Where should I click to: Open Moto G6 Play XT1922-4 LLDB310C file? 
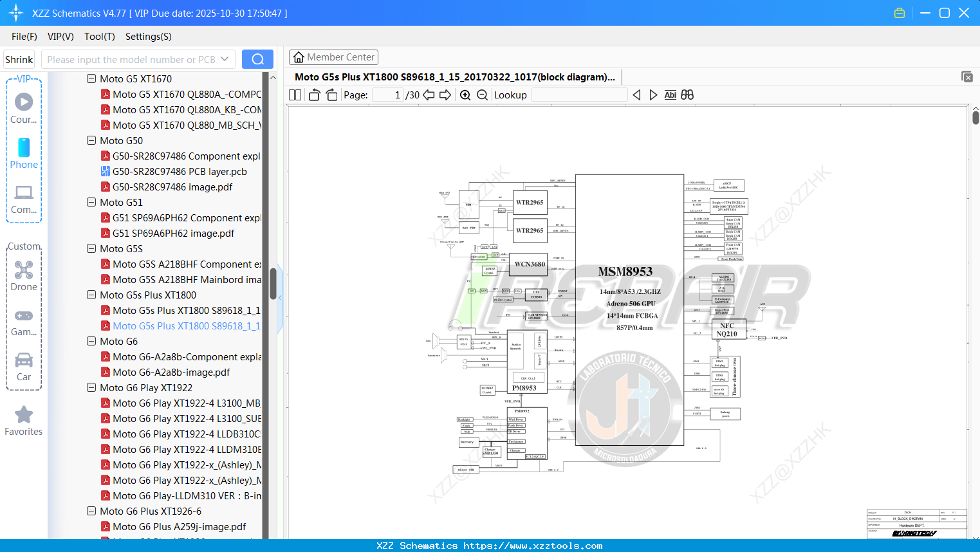click(x=181, y=434)
